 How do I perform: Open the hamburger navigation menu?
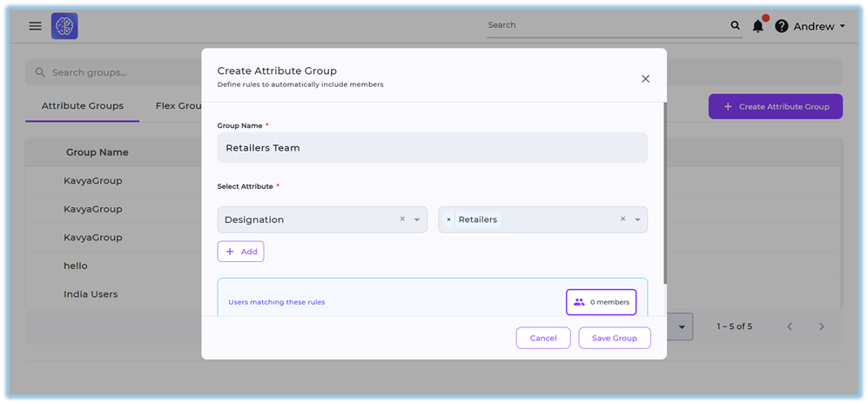[x=35, y=26]
